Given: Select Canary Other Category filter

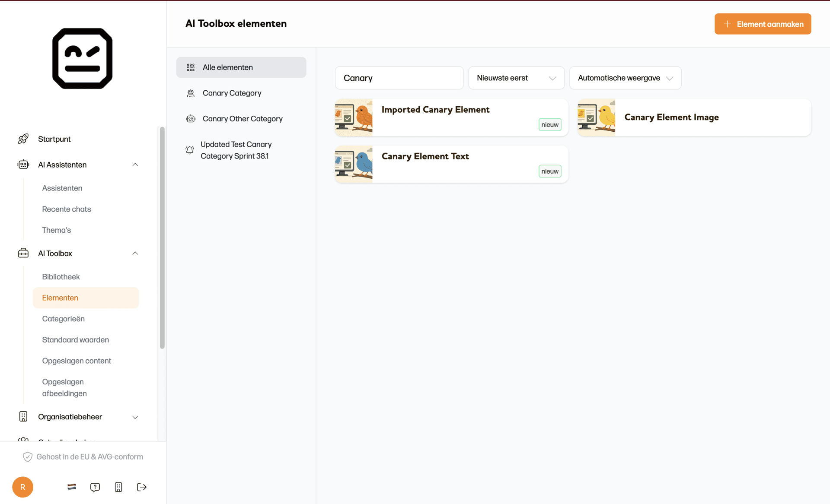Looking at the screenshot, I should click(242, 118).
